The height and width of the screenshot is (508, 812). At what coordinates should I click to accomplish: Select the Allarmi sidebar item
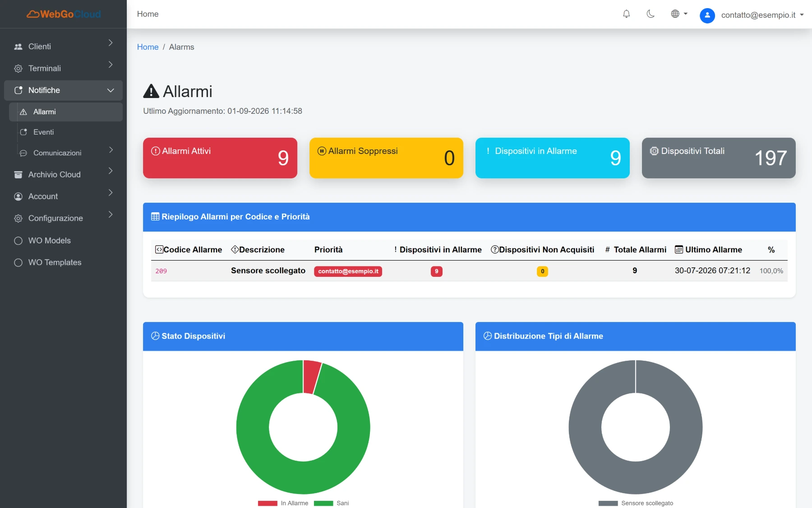[x=66, y=112]
